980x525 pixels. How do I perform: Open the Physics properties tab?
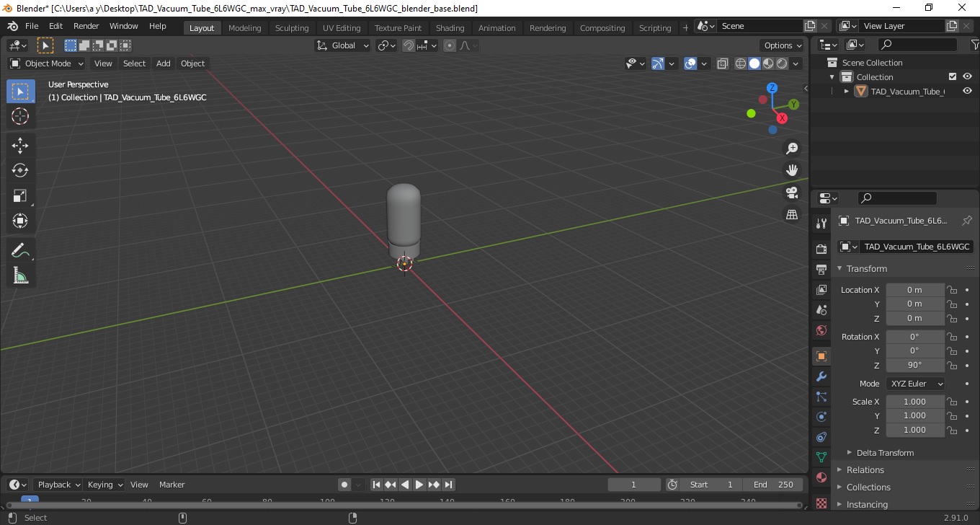coord(821,417)
